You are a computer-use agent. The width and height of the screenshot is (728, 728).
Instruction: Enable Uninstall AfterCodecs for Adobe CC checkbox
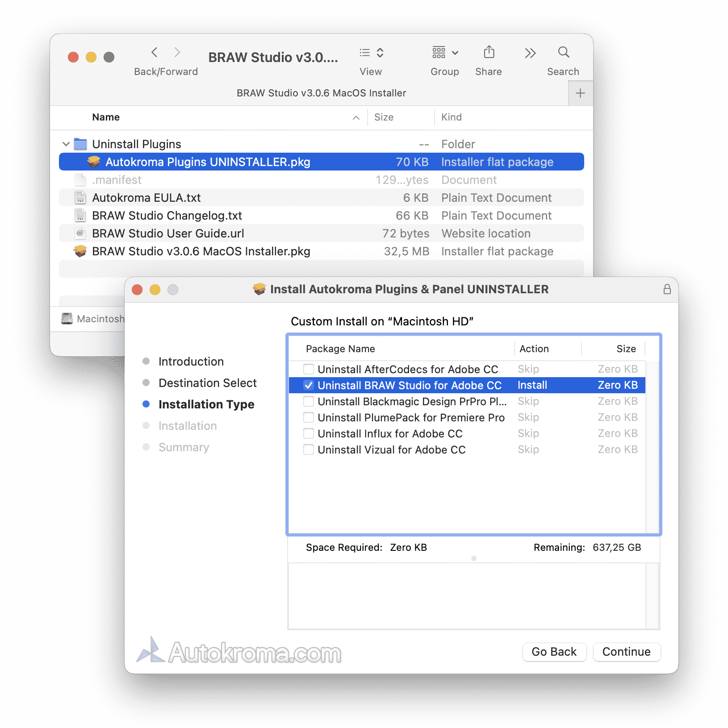point(309,369)
